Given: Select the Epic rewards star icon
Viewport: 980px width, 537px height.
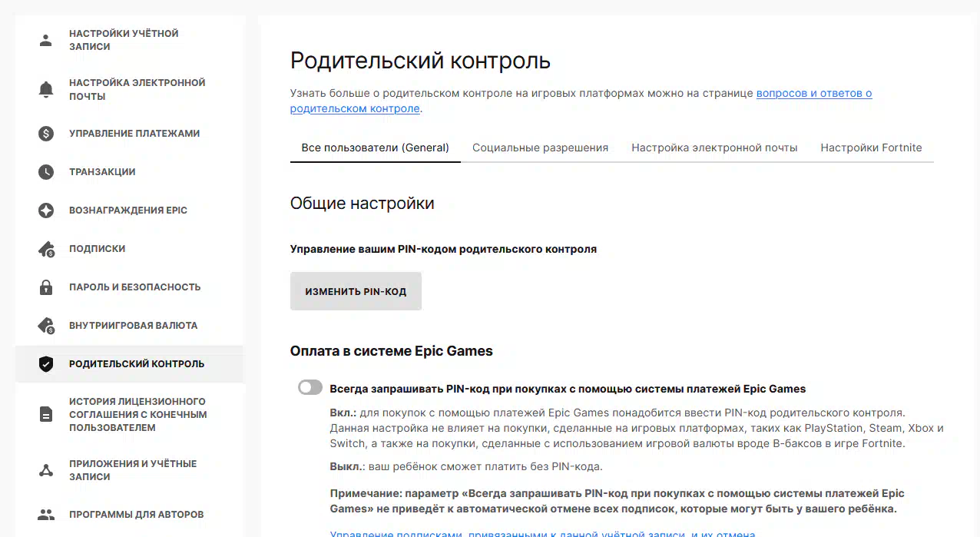Looking at the screenshot, I should 46,210.
